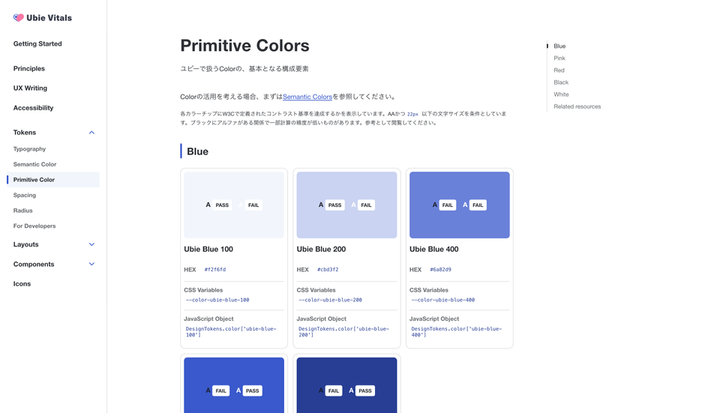This screenshot has width=720, height=413.
Task: Click the Components sidebar label
Action: [34, 264]
